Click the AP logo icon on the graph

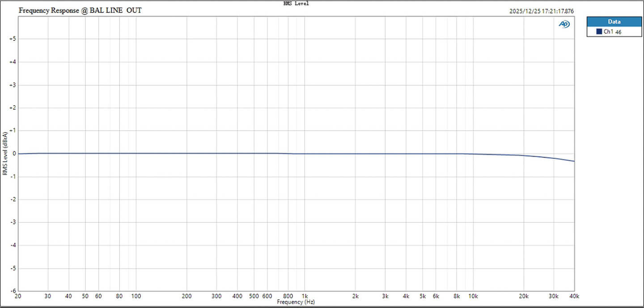point(564,25)
